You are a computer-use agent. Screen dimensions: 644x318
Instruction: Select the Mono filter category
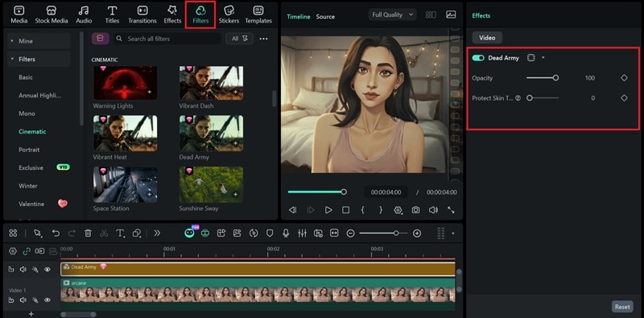click(27, 114)
